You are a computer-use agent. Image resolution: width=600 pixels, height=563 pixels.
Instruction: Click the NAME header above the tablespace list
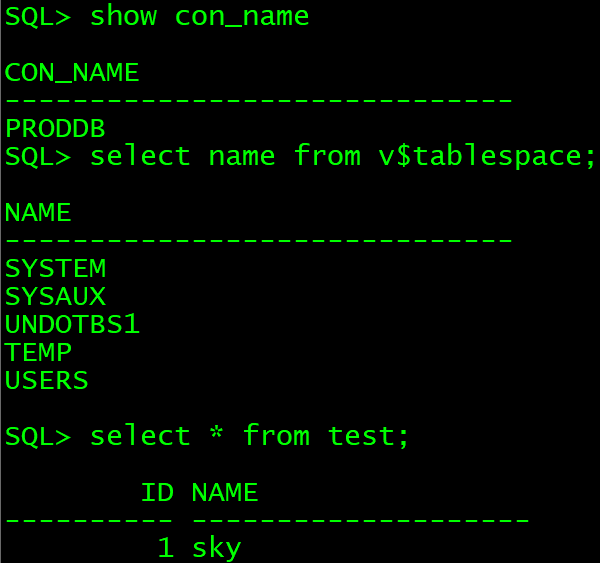(x=38, y=213)
